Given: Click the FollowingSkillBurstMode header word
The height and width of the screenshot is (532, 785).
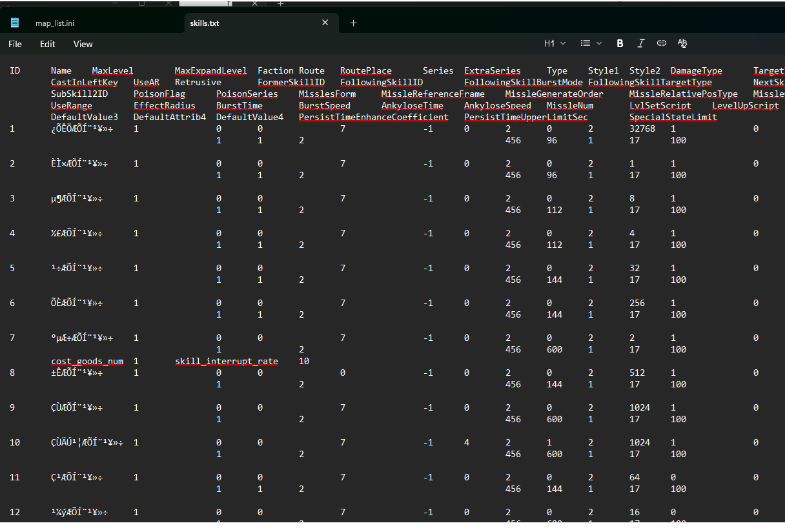Looking at the screenshot, I should click(524, 82).
